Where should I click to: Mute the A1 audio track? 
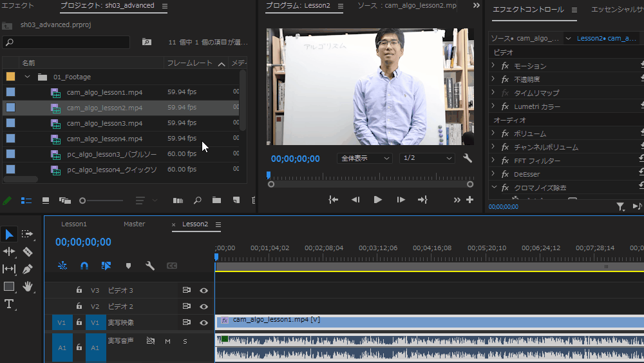[x=167, y=341]
